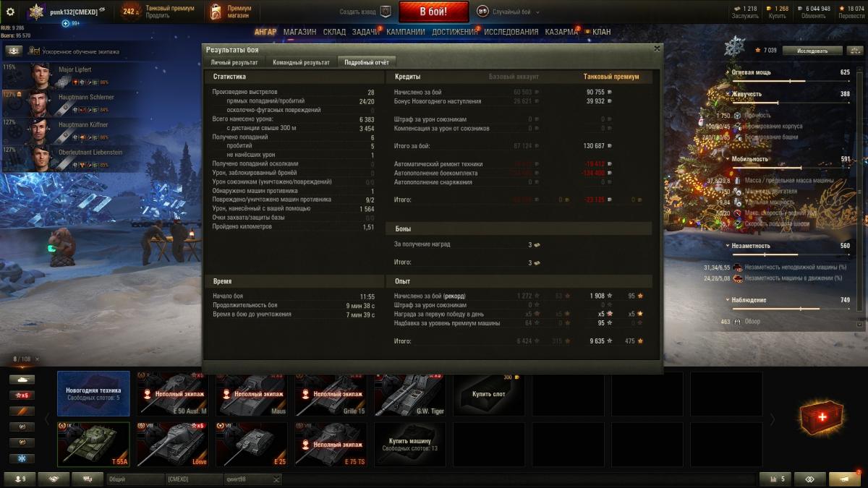This screenshot has width=868, height=488.
Task: Open the clan emblem next to punk132
Action: [x=36, y=12]
